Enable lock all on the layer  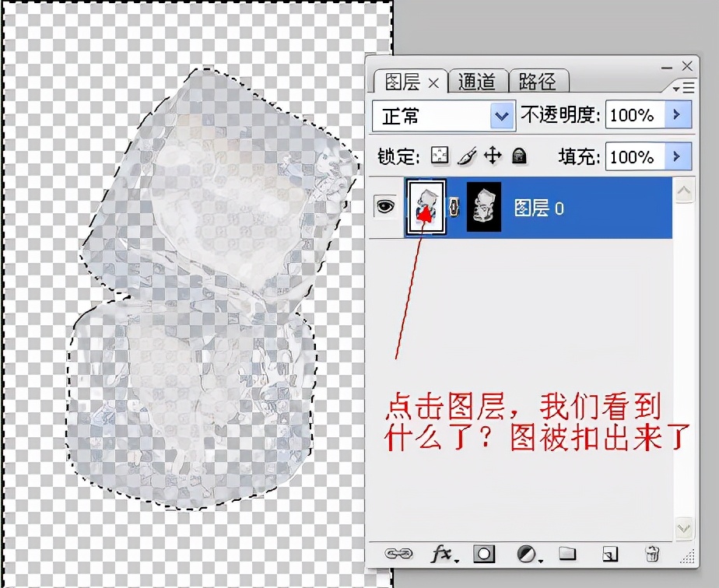[x=520, y=156]
